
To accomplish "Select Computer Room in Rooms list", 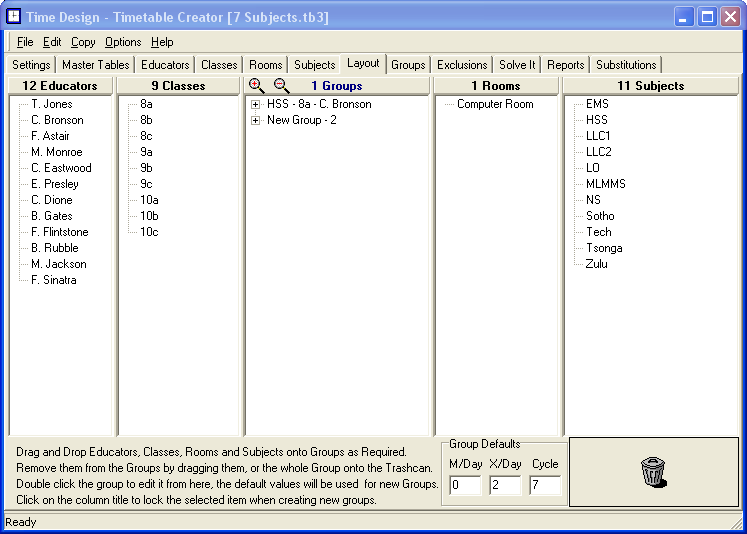I will coord(495,104).
